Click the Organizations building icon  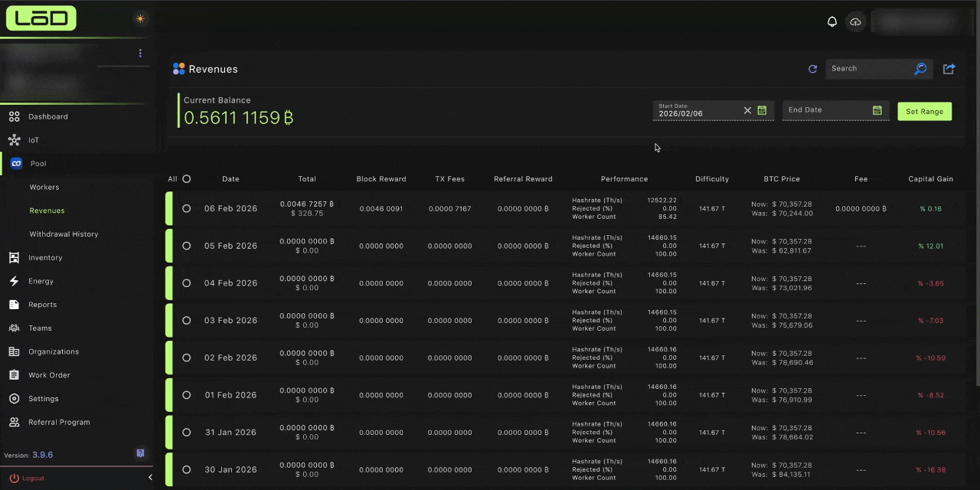(x=14, y=351)
